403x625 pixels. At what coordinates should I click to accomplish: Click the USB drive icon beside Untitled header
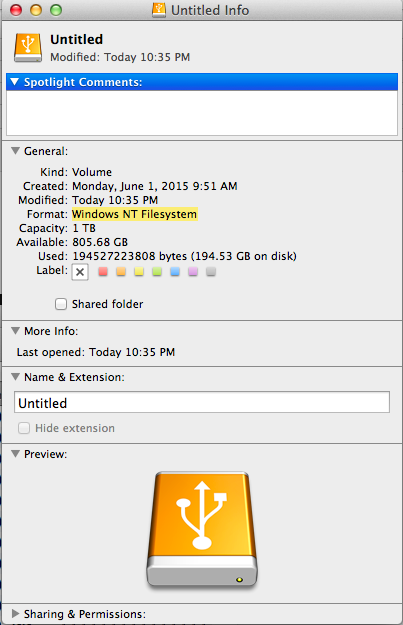tap(28, 48)
